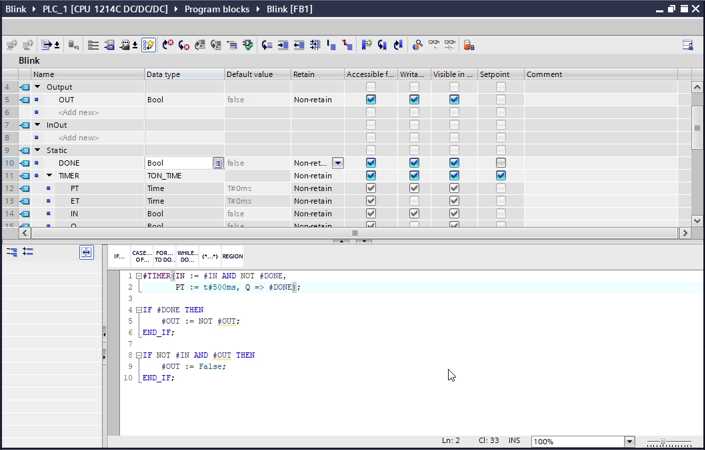Click the data type picker icon for DONE

tap(217, 163)
